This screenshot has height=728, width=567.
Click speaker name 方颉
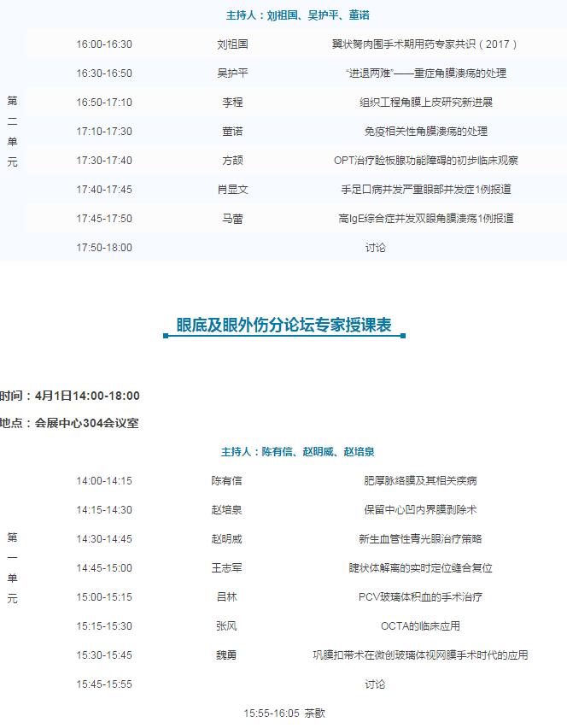[232, 161]
